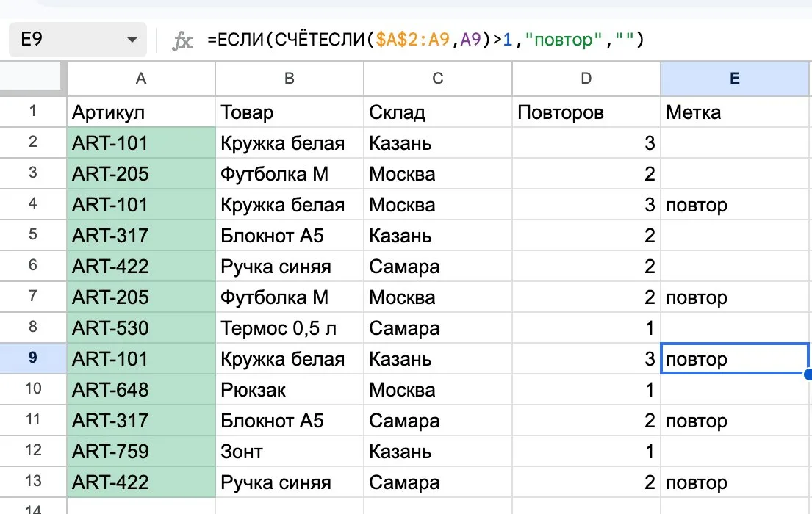Select column B header
This screenshot has width=812, height=514.
click(x=290, y=79)
